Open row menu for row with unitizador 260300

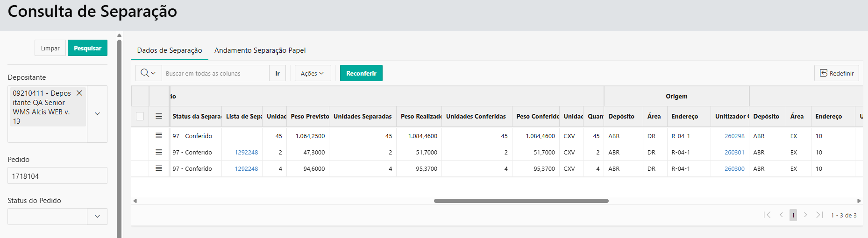coord(159,168)
